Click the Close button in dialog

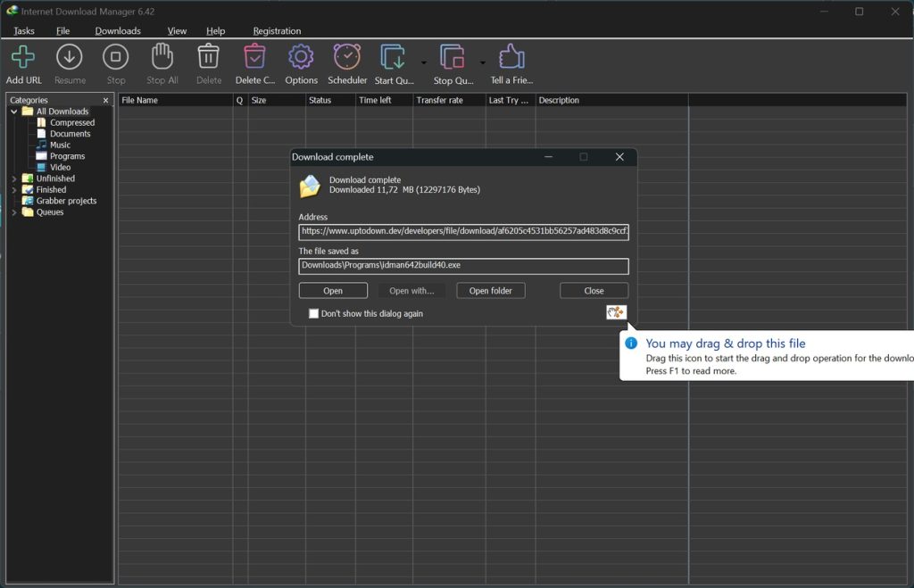click(594, 290)
